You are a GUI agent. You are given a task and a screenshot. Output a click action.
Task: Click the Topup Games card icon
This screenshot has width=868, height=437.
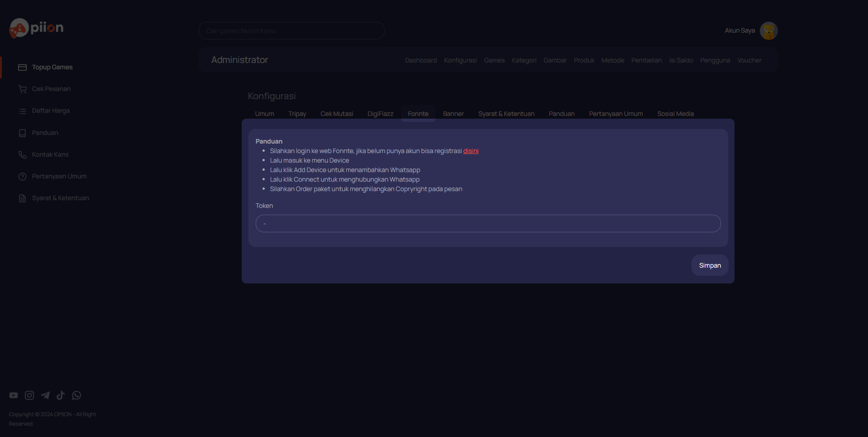22,67
